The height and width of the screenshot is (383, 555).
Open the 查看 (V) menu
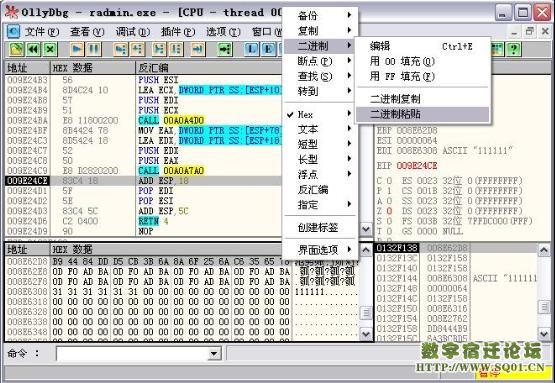click(87, 32)
